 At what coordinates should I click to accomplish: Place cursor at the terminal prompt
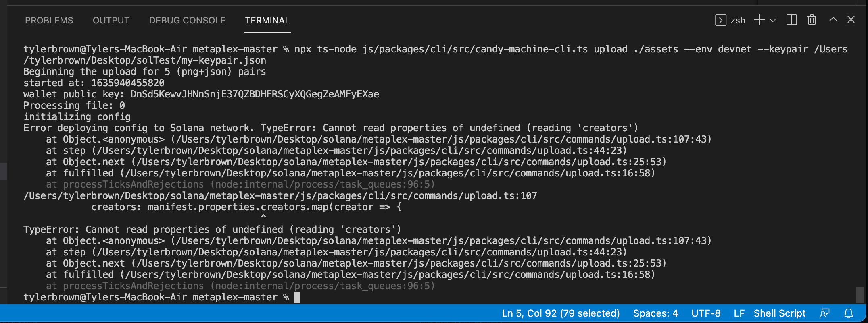297,297
